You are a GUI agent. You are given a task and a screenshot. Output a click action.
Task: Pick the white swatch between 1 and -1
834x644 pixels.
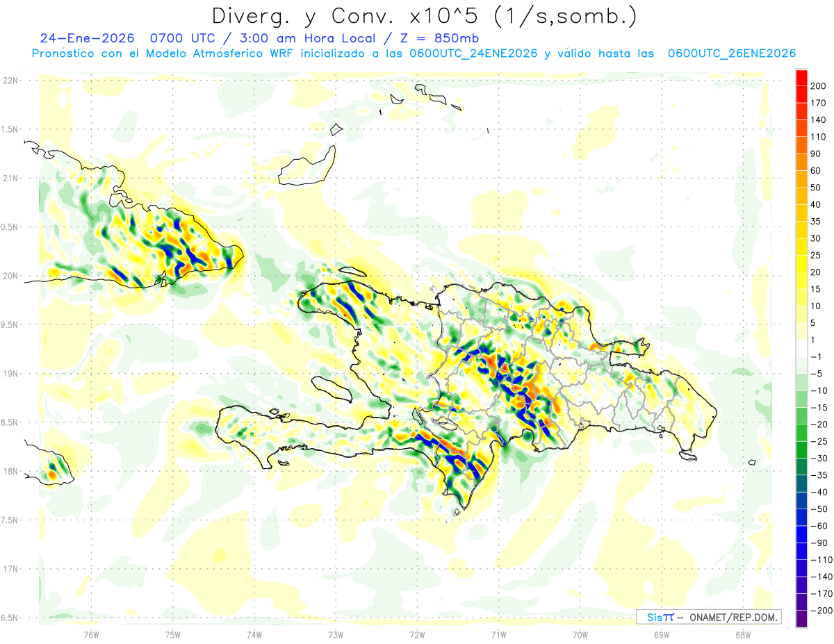click(801, 348)
